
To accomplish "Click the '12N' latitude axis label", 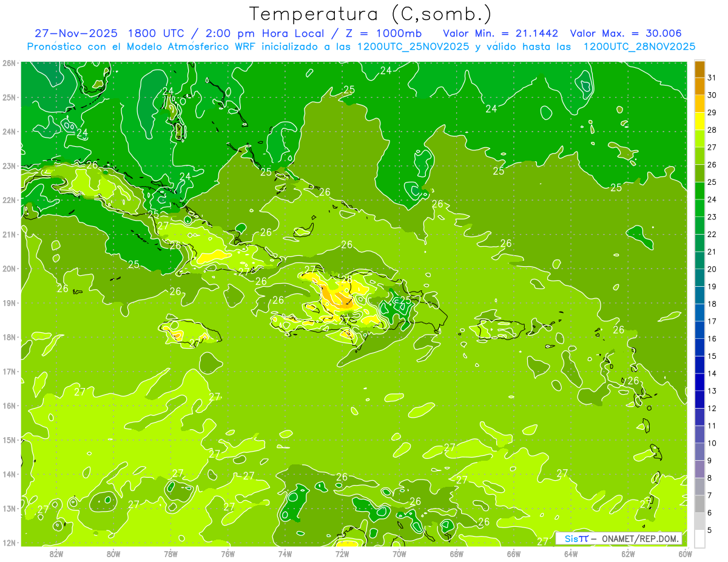I will point(9,543).
